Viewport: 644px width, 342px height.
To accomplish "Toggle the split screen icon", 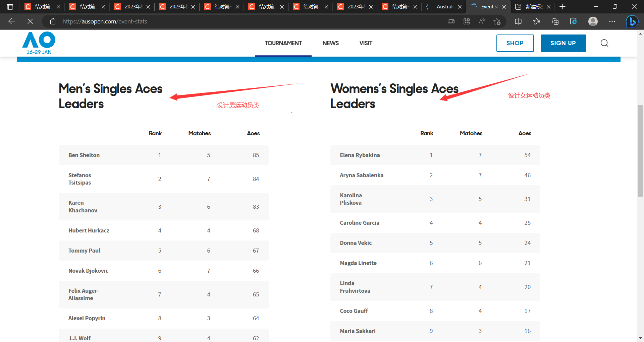I will click(x=518, y=21).
